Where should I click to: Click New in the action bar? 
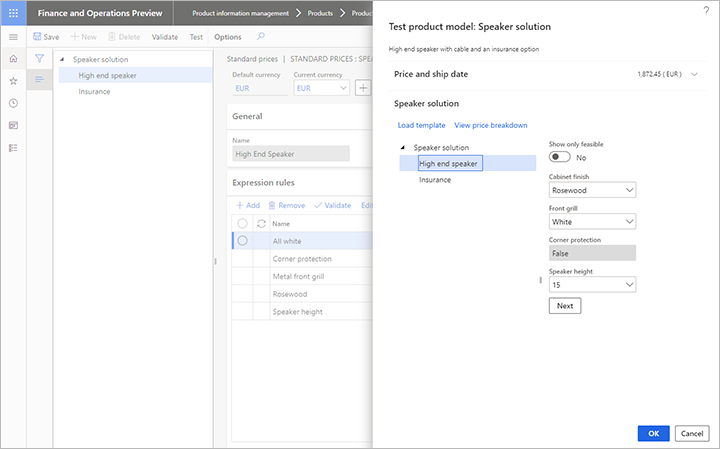(x=83, y=37)
